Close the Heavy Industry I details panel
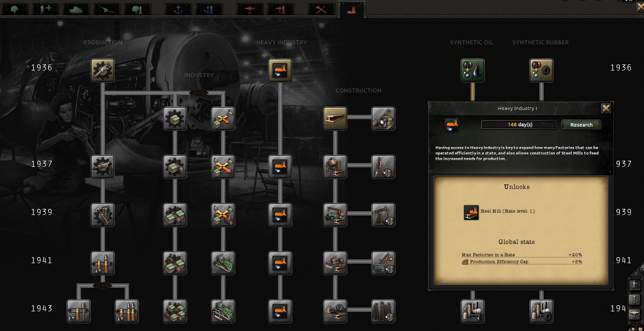This screenshot has width=644, height=331. [x=606, y=108]
